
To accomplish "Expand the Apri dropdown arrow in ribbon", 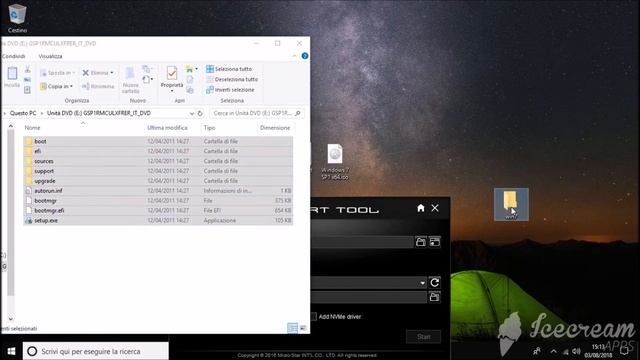I will 196,69.
